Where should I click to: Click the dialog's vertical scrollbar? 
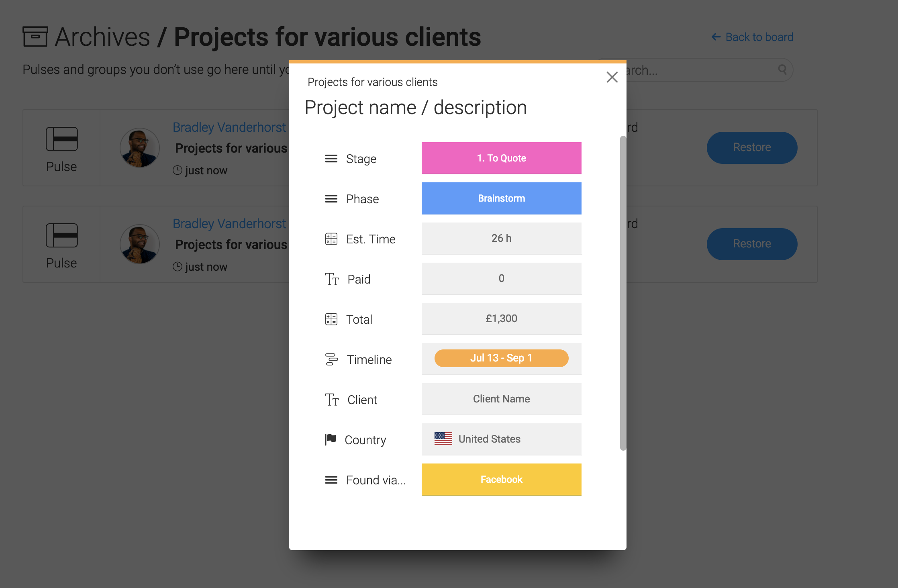click(x=623, y=293)
